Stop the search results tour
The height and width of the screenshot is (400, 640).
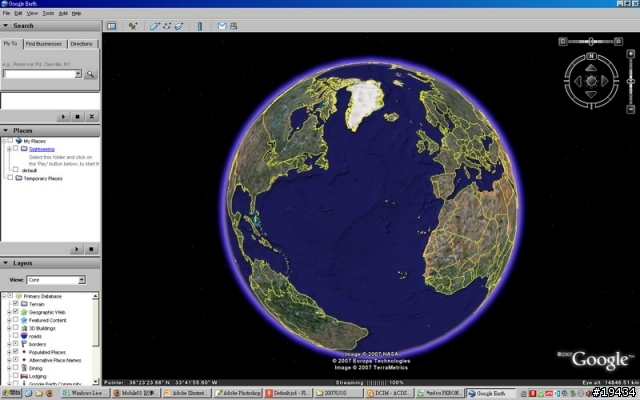pos(77,117)
